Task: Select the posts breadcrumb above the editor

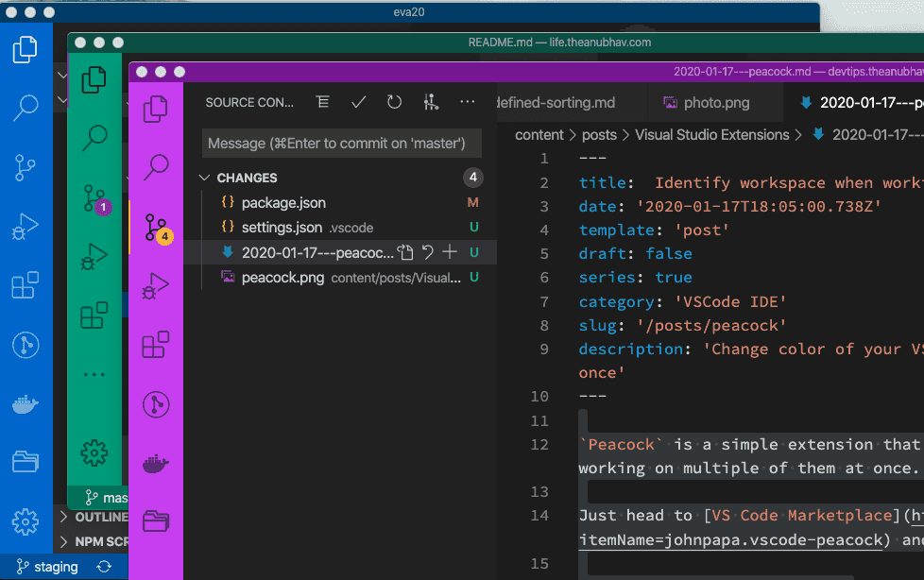Action: tap(599, 134)
